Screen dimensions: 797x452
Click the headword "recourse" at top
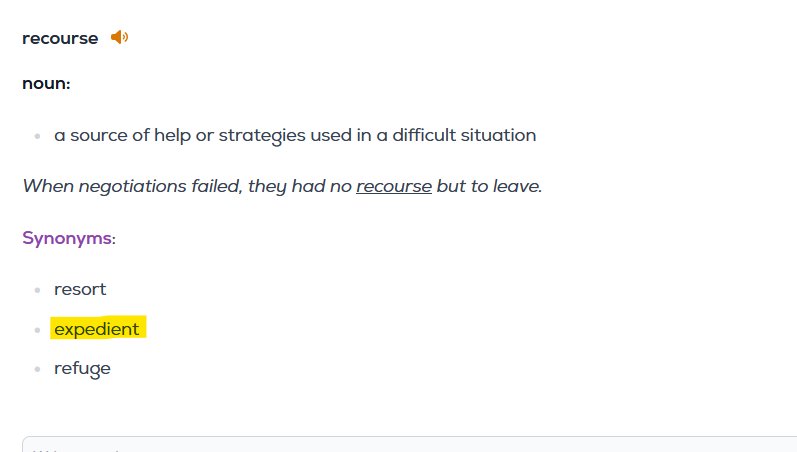point(60,39)
